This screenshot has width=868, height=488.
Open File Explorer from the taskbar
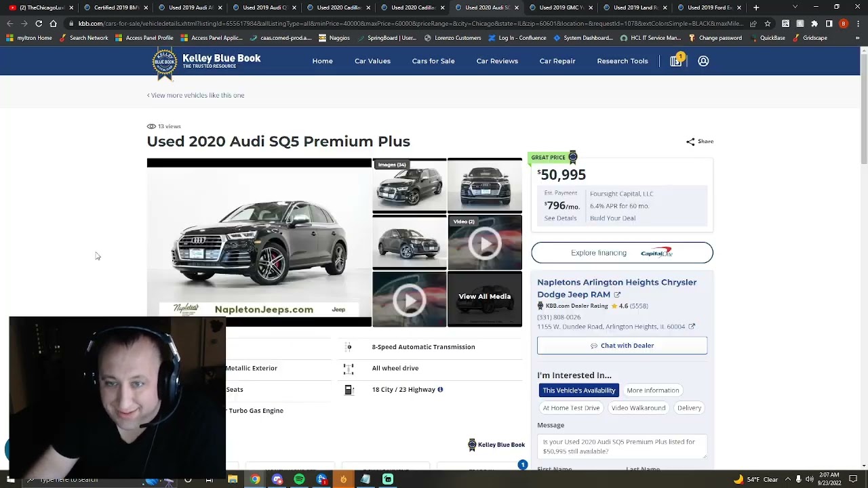coord(233,479)
